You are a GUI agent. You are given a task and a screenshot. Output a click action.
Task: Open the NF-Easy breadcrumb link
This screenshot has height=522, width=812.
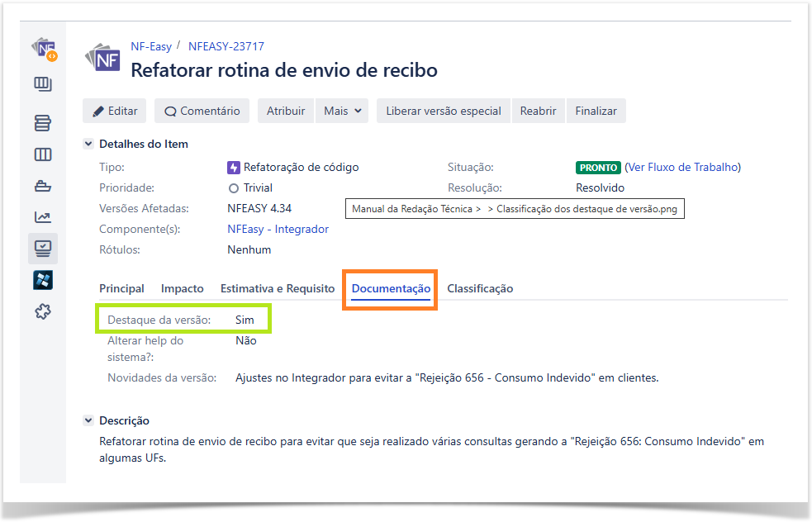[x=151, y=46]
